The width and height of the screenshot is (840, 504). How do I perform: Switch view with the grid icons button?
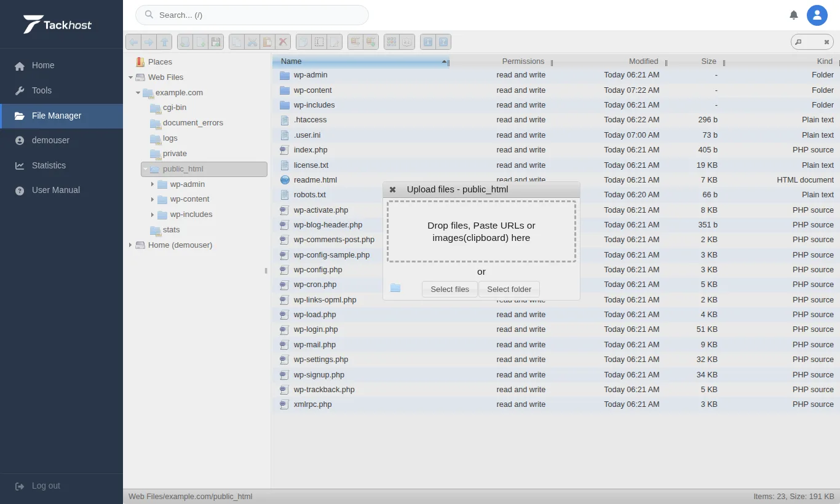(x=392, y=42)
